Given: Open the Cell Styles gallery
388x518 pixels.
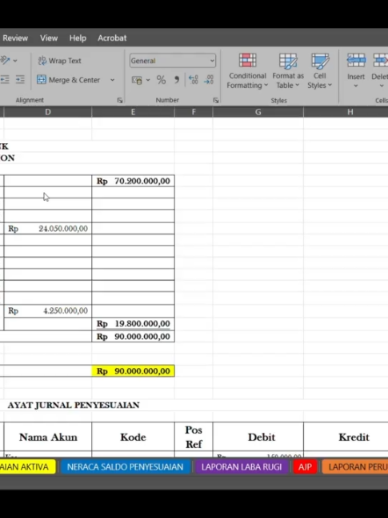Looking at the screenshot, I should tap(320, 71).
